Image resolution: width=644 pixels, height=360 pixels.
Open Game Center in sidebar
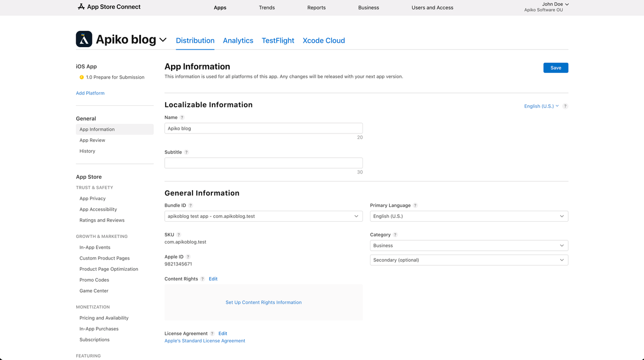(x=94, y=291)
